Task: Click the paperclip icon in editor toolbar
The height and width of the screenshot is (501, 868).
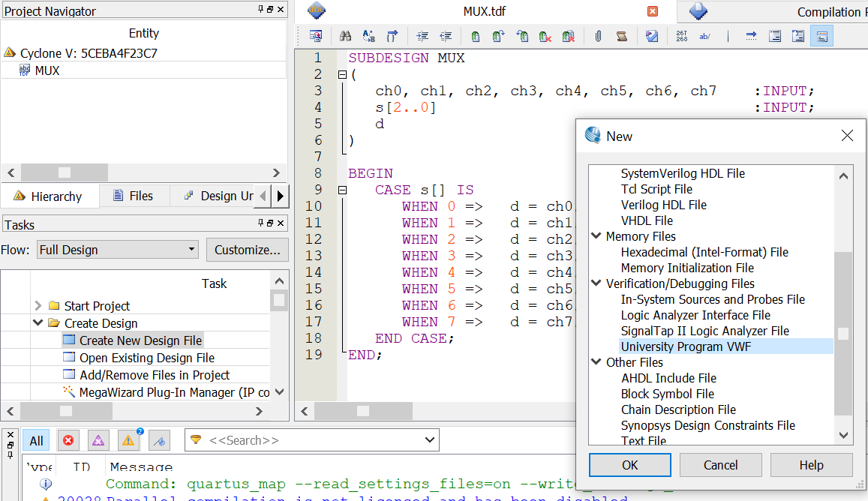Action: [599, 37]
